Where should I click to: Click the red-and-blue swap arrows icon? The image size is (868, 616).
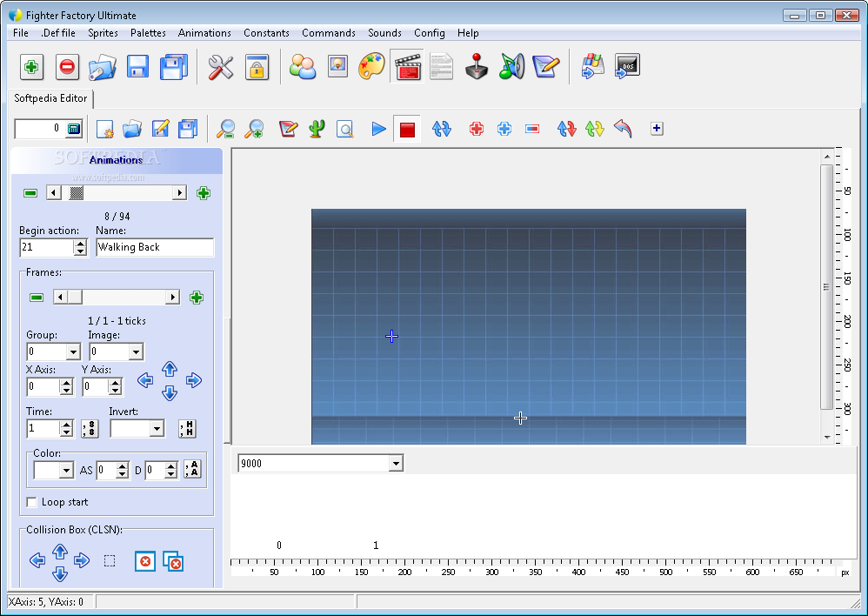[x=566, y=129]
